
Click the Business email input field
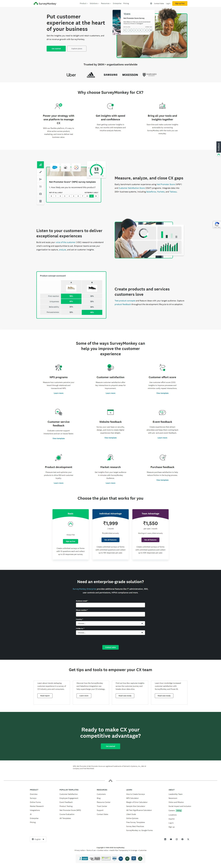110,605
